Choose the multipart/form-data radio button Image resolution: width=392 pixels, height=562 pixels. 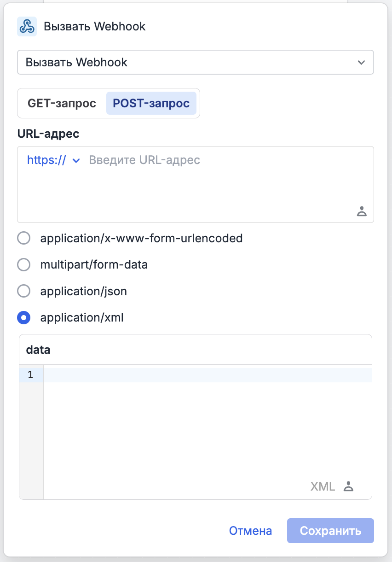coord(23,265)
